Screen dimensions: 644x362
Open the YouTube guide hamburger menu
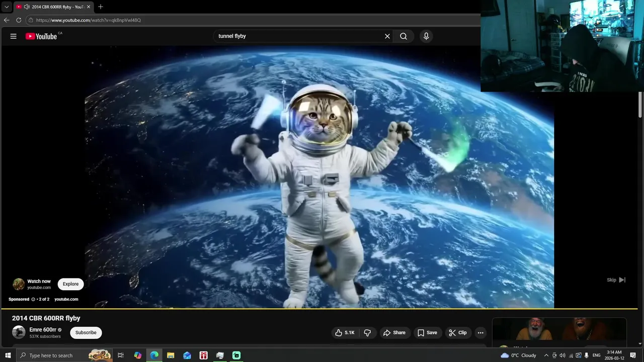pos(14,36)
